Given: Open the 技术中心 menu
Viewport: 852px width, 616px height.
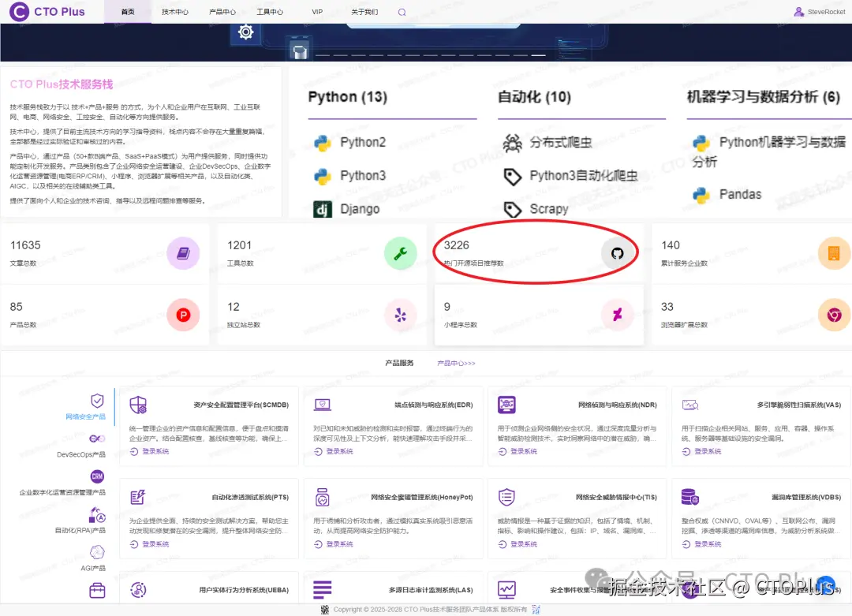Looking at the screenshot, I should coord(175,12).
